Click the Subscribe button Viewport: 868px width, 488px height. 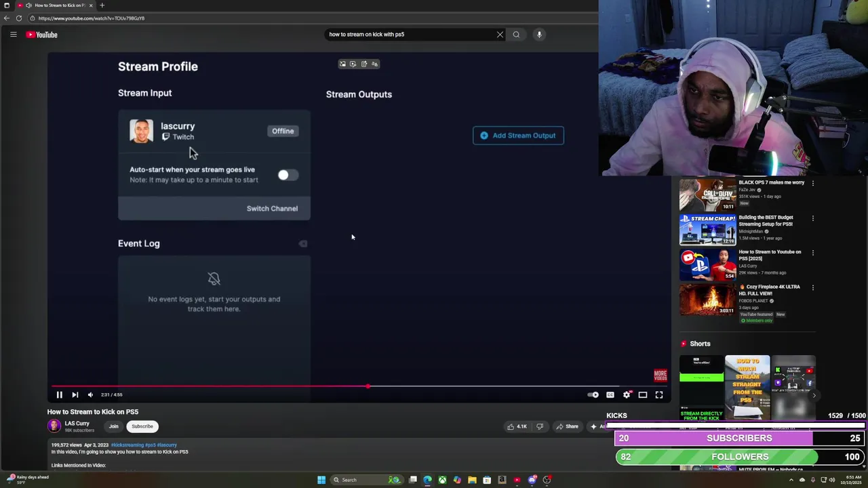point(142,426)
